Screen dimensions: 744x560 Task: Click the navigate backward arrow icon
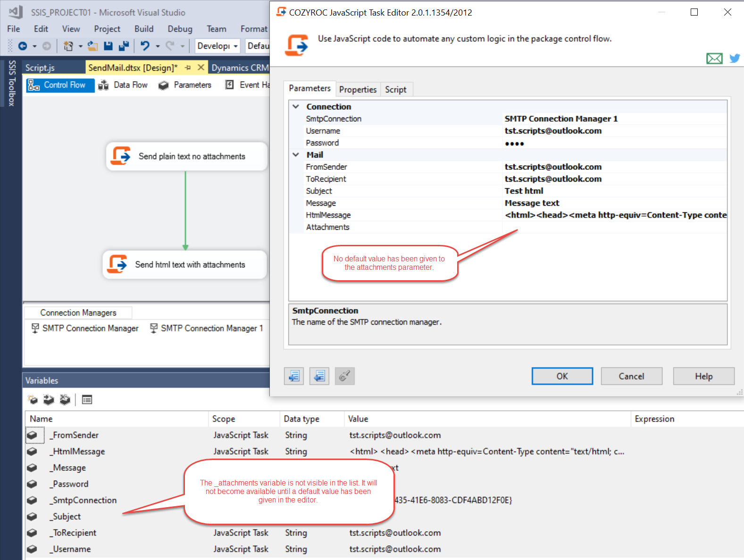pos(22,46)
